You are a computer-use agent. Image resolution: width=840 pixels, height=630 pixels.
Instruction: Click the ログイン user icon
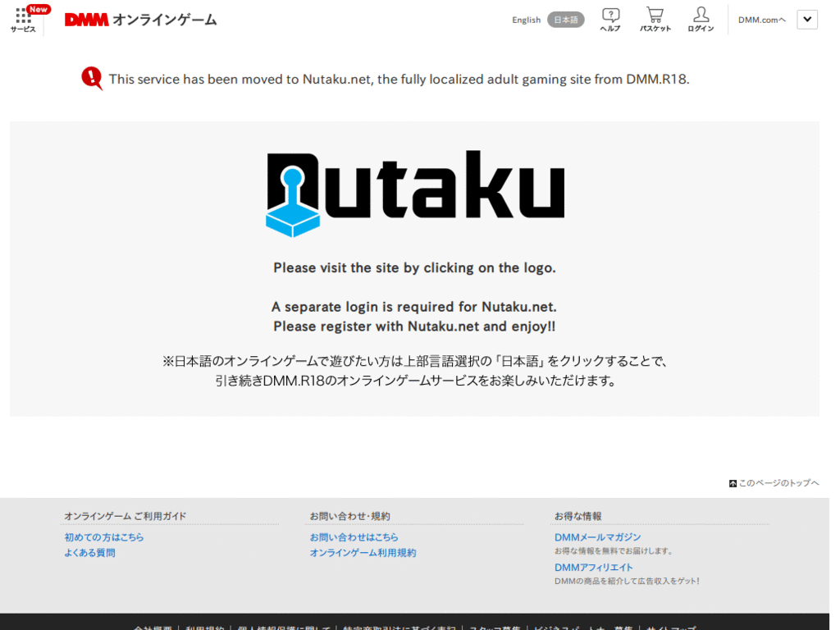tap(701, 20)
